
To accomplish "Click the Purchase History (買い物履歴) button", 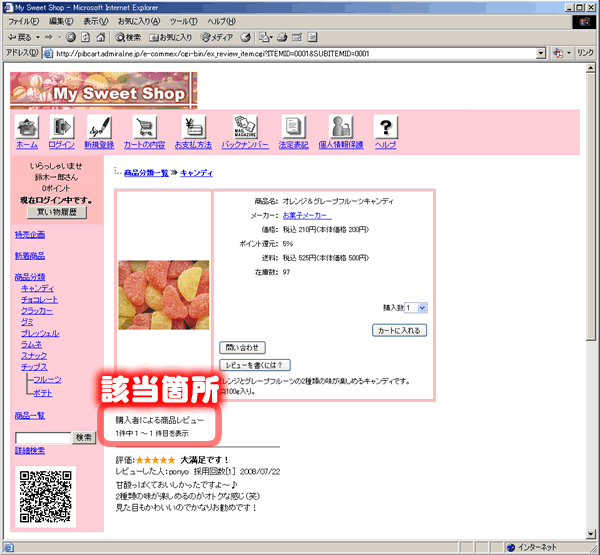I will [57, 212].
